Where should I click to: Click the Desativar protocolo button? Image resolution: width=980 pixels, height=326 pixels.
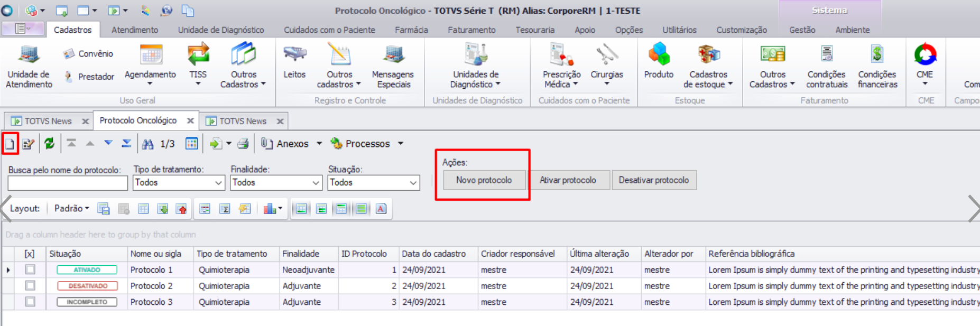pyautogui.click(x=654, y=180)
